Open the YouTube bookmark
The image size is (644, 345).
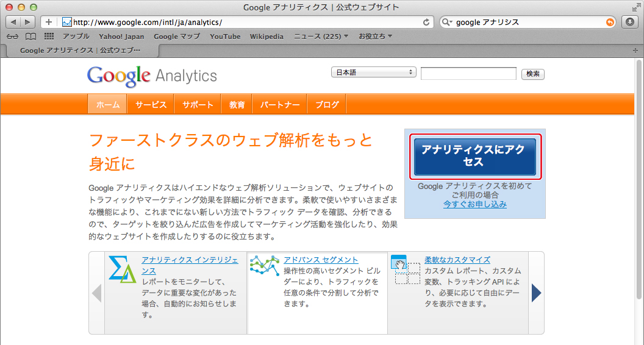[x=225, y=37]
